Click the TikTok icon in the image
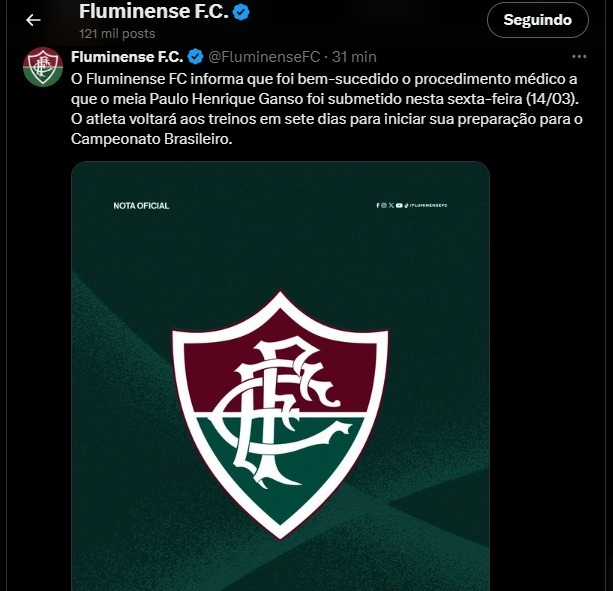613x591 pixels. (x=406, y=206)
